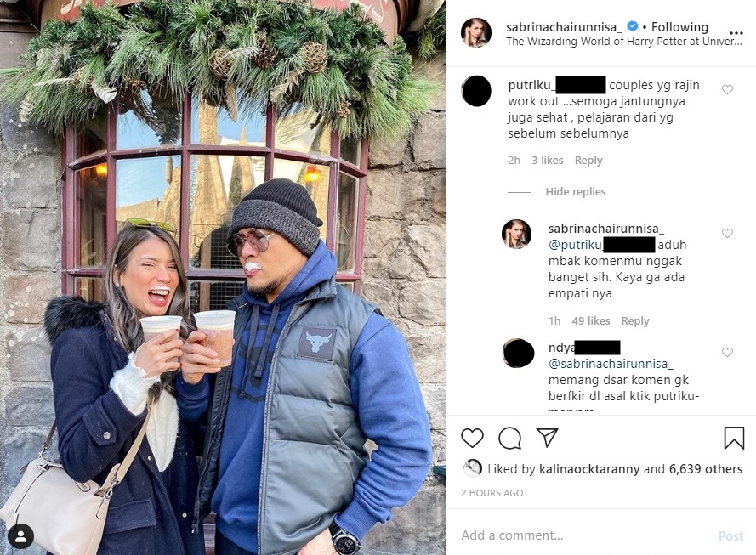756x555 pixels.
Task: Like the post with the heart icon
Action: coord(472,438)
